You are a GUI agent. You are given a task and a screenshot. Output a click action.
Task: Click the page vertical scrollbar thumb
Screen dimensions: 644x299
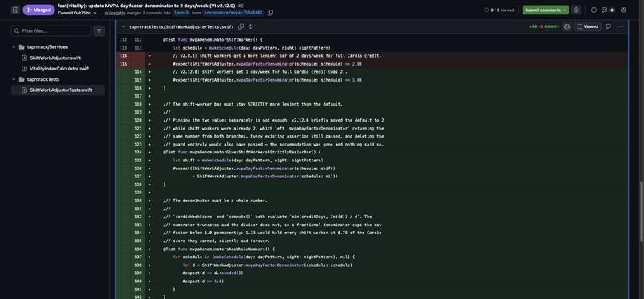pyautogui.click(x=642, y=212)
